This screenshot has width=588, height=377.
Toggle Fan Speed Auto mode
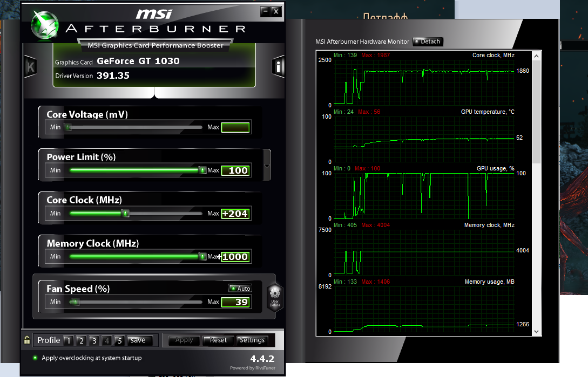point(240,288)
